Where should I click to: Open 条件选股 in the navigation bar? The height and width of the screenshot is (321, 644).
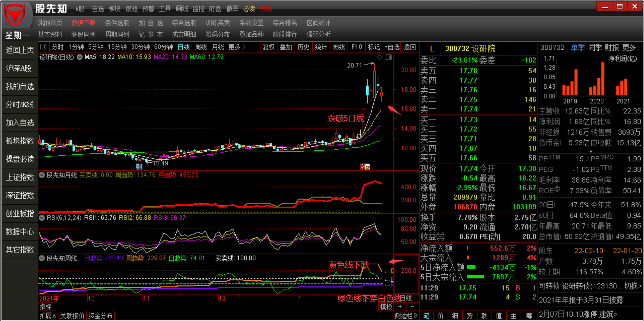[x=117, y=23]
